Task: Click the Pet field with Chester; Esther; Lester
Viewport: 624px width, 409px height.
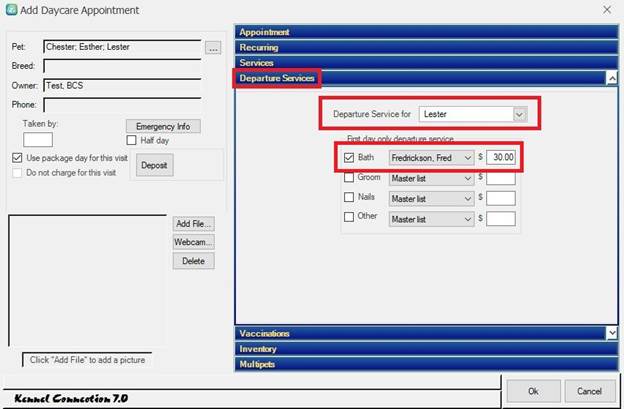Action: point(122,47)
